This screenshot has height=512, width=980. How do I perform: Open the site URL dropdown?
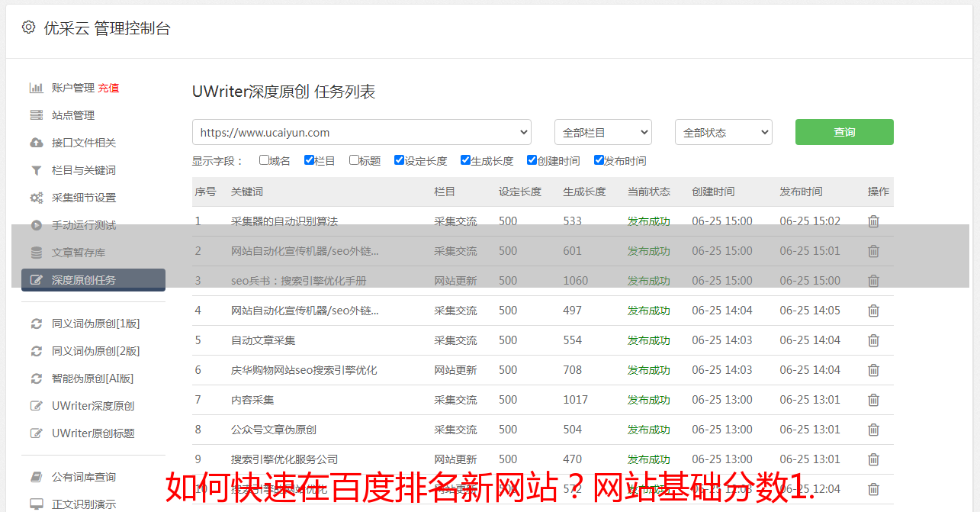point(361,132)
